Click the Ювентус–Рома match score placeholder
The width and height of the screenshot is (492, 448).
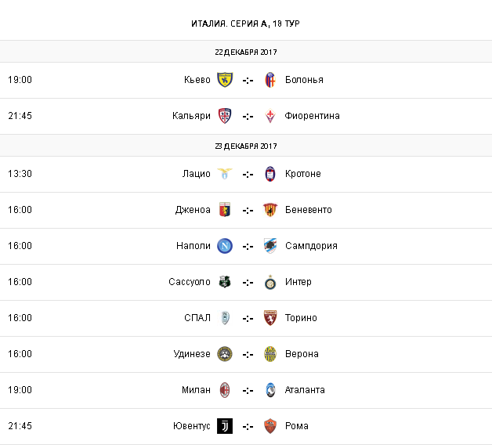pos(248,426)
